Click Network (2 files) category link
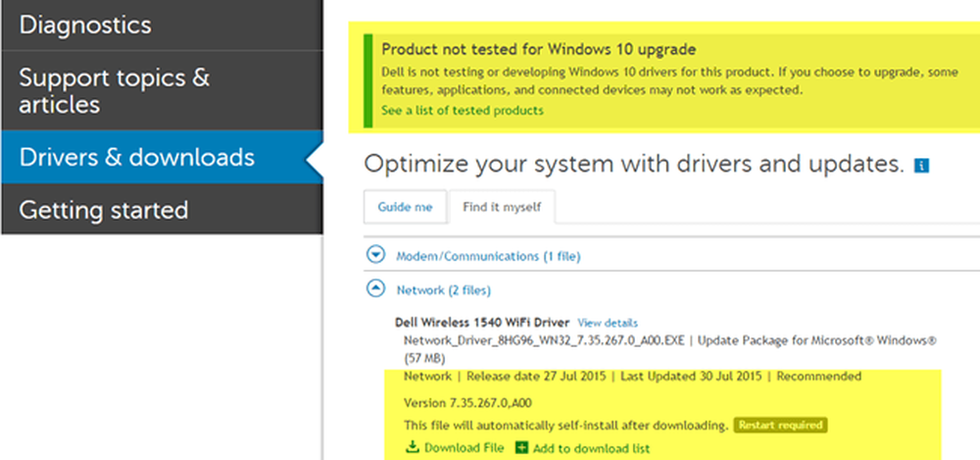This screenshot has width=980, height=460. pyautogui.click(x=443, y=290)
